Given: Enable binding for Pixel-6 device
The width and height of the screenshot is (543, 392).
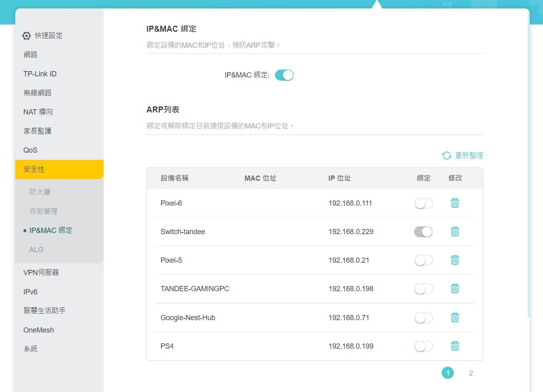Looking at the screenshot, I should pyautogui.click(x=424, y=203).
